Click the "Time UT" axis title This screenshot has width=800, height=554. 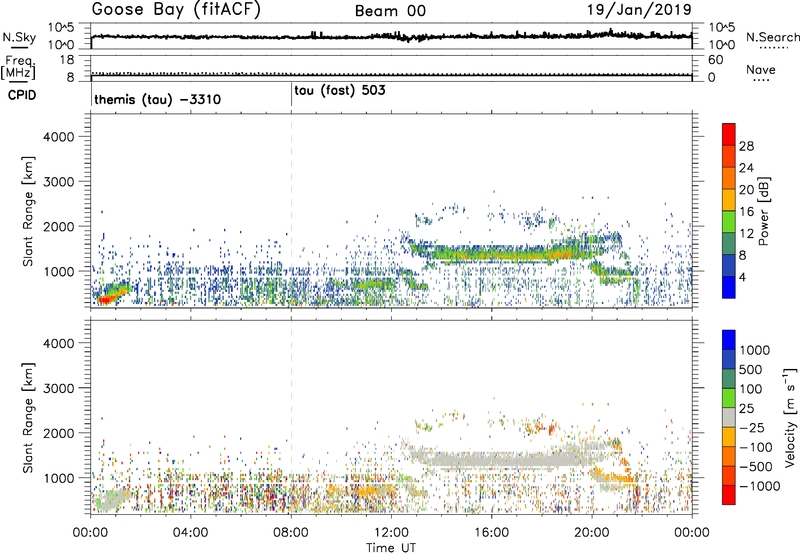click(x=391, y=548)
